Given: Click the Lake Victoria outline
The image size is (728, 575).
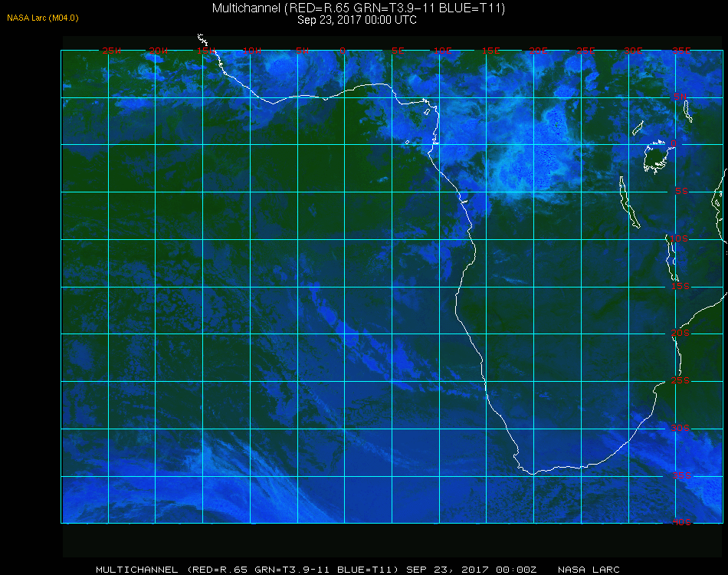Looking at the screenshot, I should tap(656, 156).
